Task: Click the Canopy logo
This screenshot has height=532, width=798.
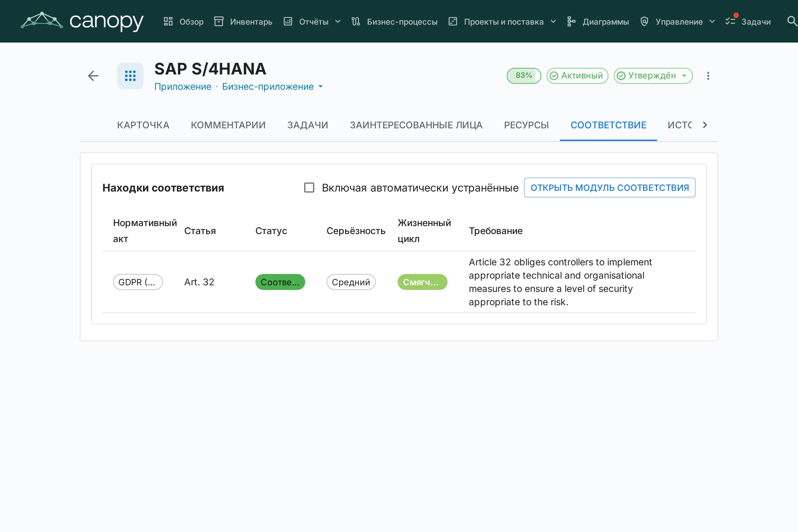Action: click(x=82, y=21)
